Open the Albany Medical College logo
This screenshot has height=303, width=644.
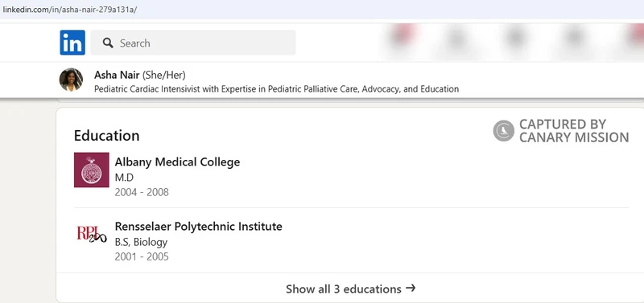(x=92, y=170)
